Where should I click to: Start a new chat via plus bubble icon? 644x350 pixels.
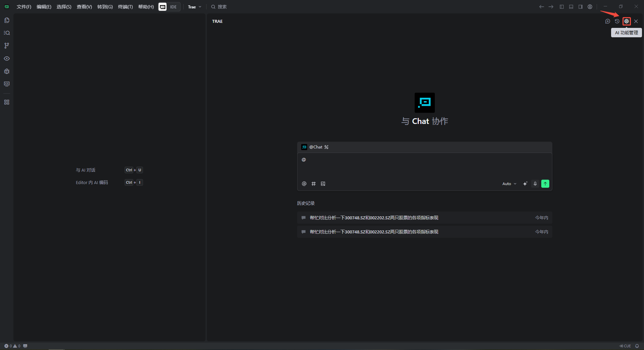coord(607,21)
